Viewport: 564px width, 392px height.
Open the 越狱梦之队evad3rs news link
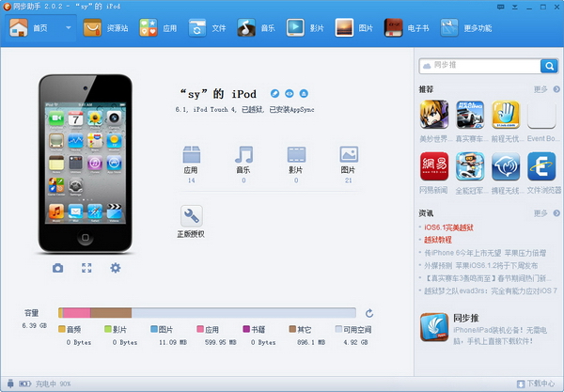pyautogui.click(x=491, y=290)
